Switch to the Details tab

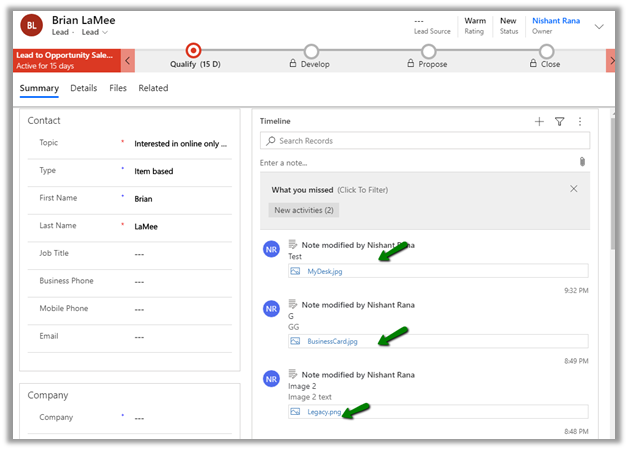(84, 88)
